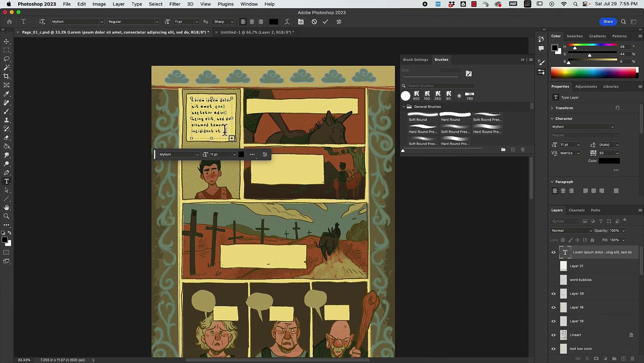
Task: Click the hue spectrum color ramp
Action: click(594, 73)
